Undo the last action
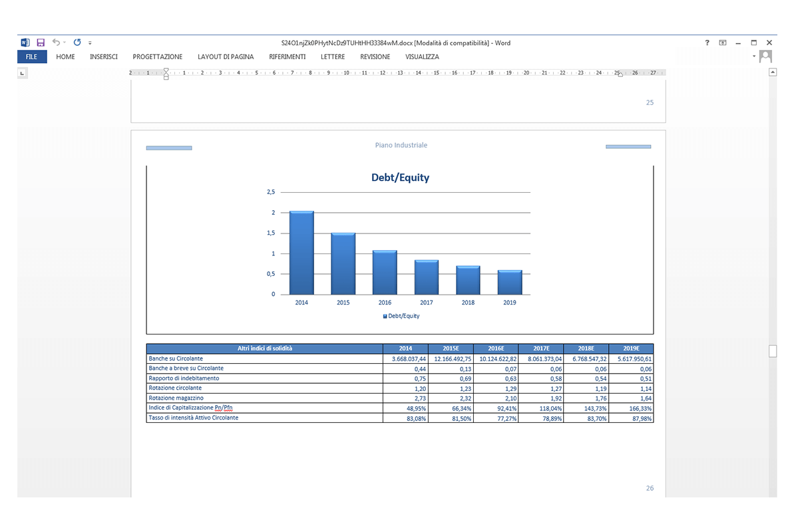The image size is (794, 532). [56, 43]
